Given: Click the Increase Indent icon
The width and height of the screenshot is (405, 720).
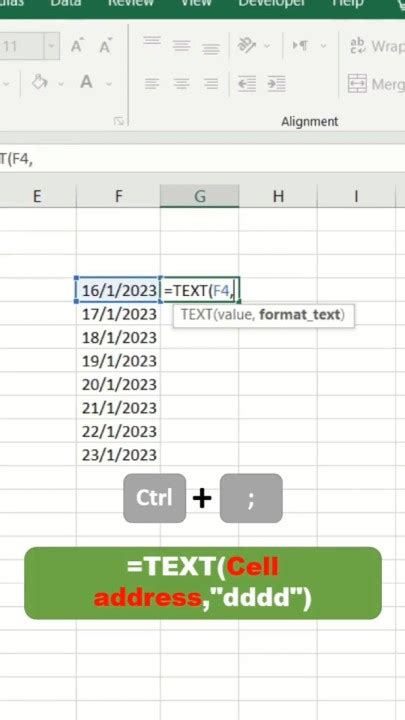Looking at the screenshot, I should 276,84.
